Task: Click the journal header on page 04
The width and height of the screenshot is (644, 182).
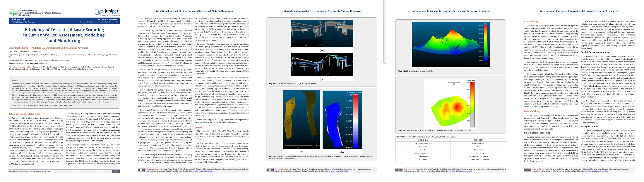Action: click(x=450, y=11)
